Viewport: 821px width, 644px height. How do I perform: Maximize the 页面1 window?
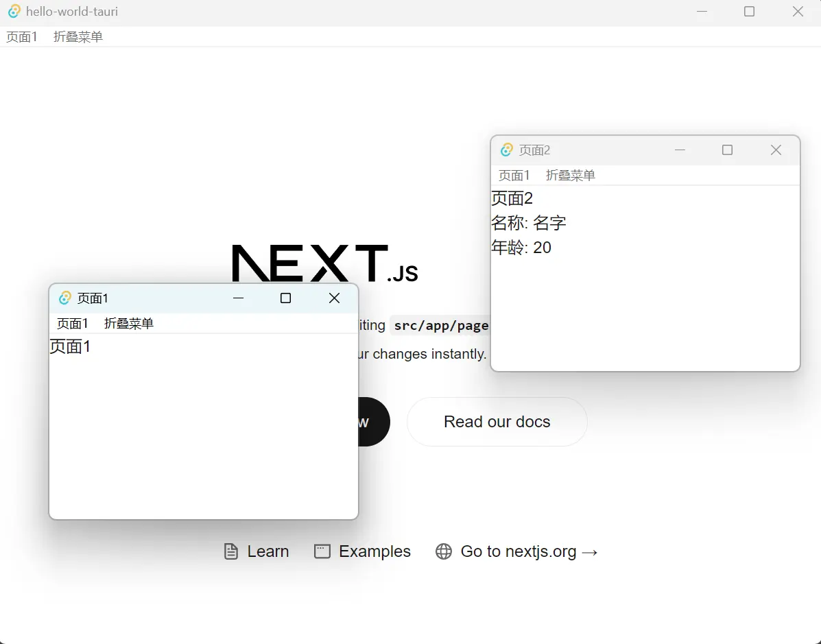(285, 298)
